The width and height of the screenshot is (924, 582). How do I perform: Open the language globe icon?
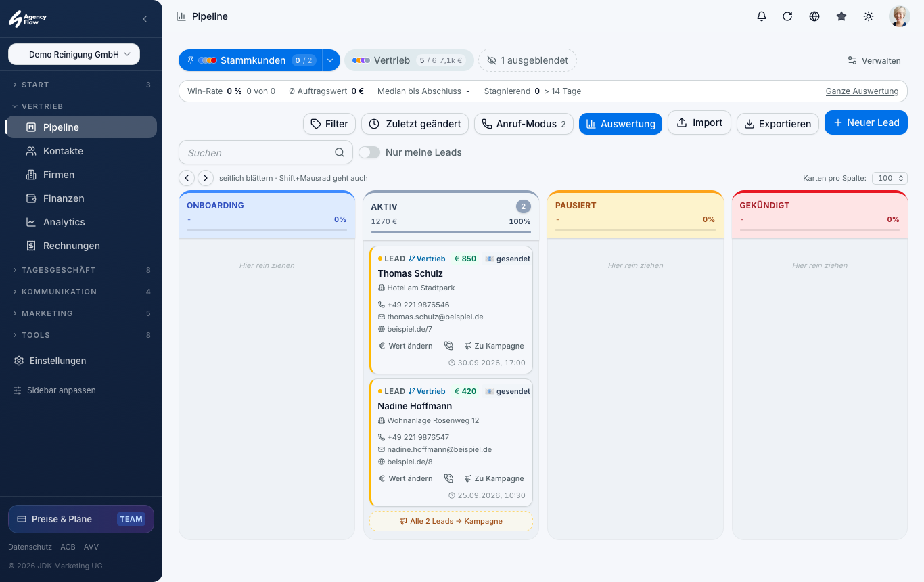814,16
